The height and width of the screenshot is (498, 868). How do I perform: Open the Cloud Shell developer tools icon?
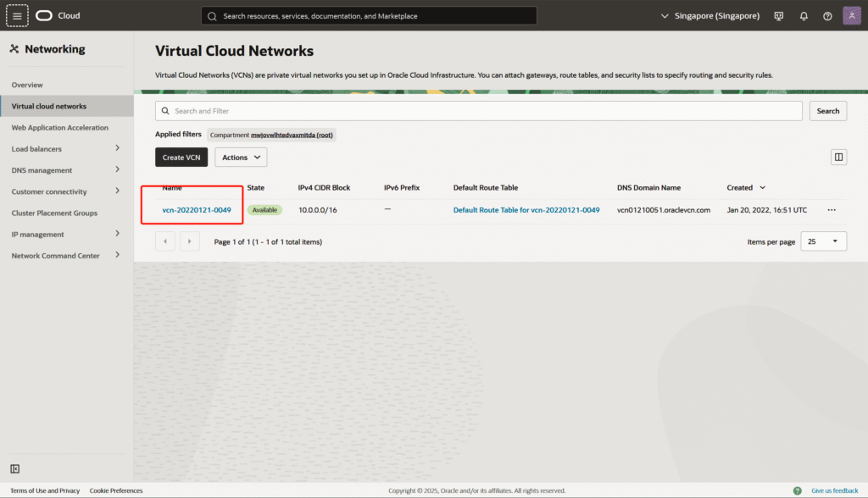(778, 16)
